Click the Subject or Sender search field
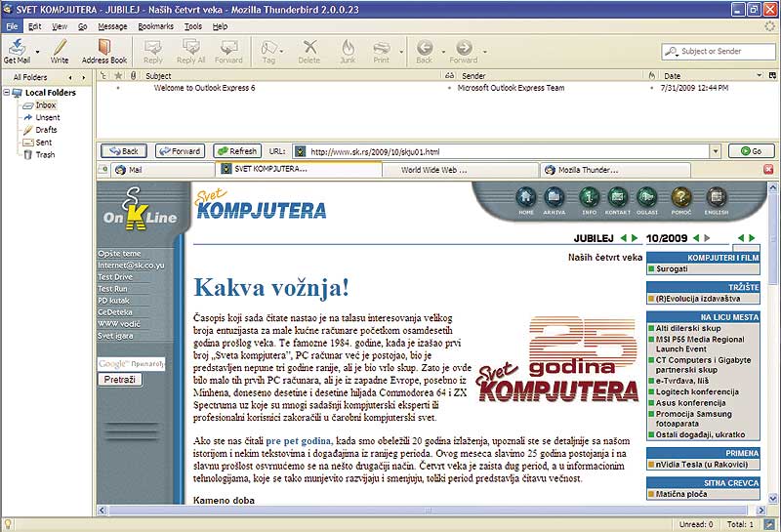The width and height of the screenshot is (781, 532). pos(719,52)
